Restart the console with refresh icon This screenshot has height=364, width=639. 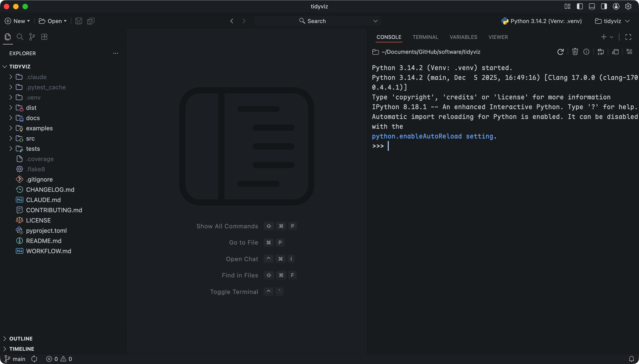560,52
